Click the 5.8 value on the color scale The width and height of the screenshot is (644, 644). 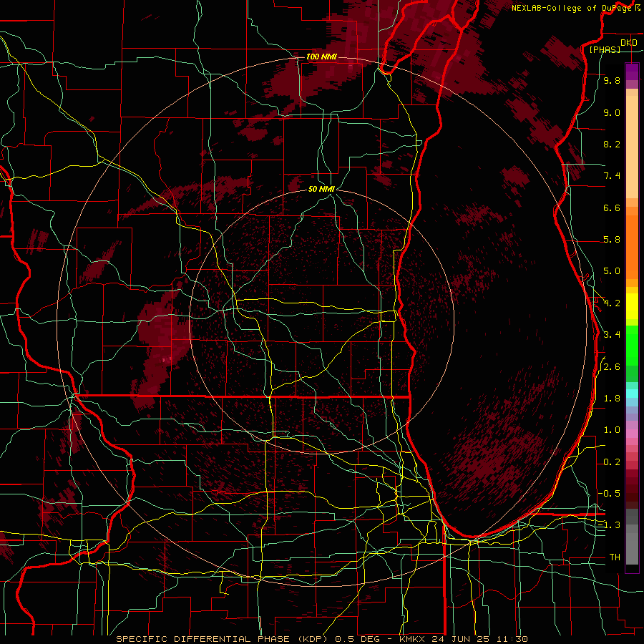point(612,240)
